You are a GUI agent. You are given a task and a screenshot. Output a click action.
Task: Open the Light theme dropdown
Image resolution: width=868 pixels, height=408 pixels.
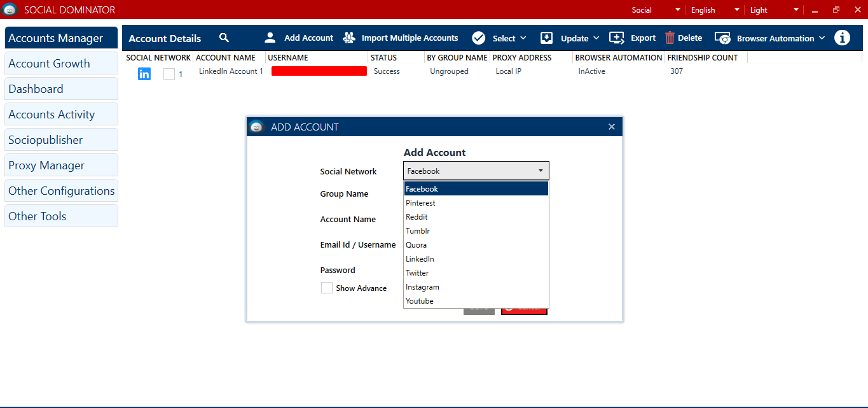(774, 10)
